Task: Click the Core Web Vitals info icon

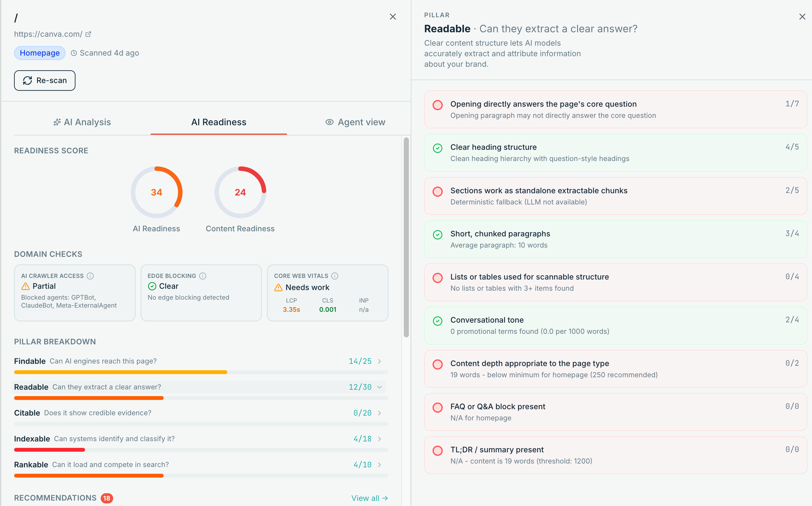Action: coord(334,276)
